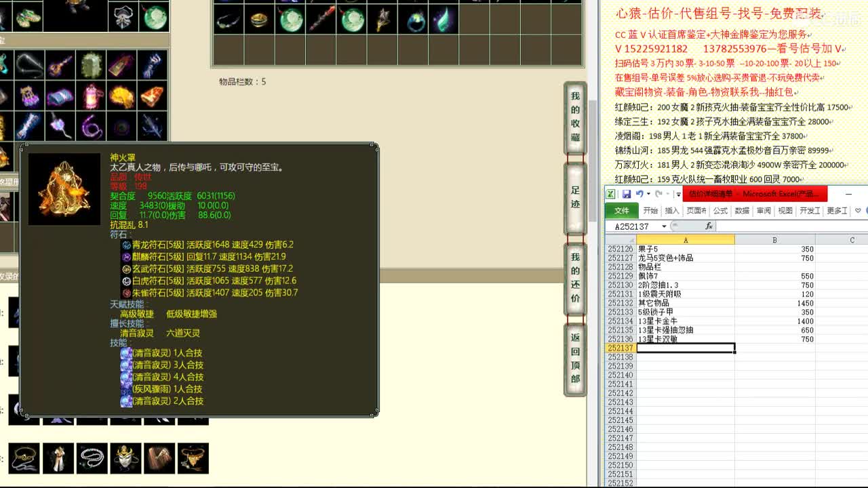Click the white whip treasure icon

(x=28, y=66)
